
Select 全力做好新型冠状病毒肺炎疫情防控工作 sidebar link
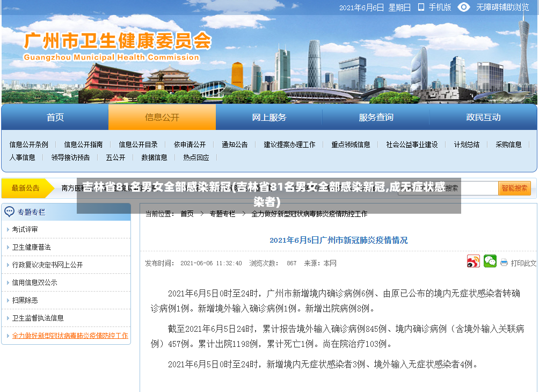pos(70,336)
